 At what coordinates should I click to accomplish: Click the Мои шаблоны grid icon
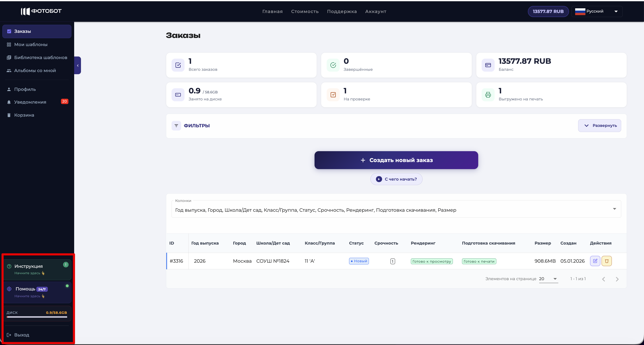9,45
